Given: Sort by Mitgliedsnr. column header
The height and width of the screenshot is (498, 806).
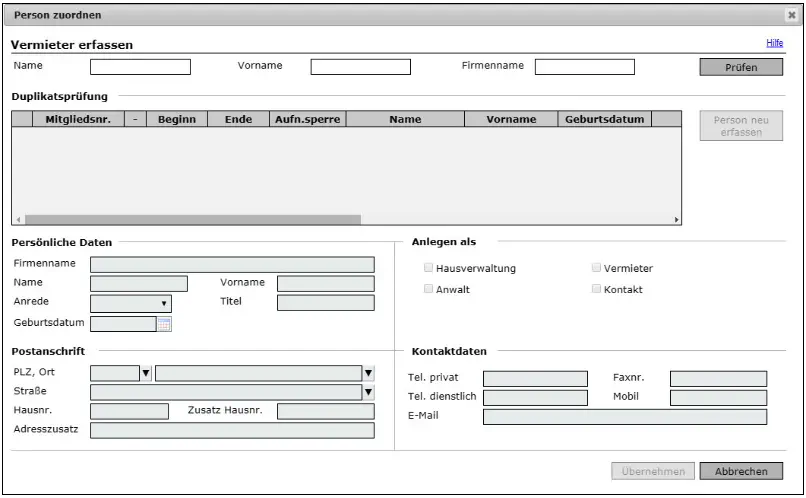Looking at the screenshot, I should [74, 119].
